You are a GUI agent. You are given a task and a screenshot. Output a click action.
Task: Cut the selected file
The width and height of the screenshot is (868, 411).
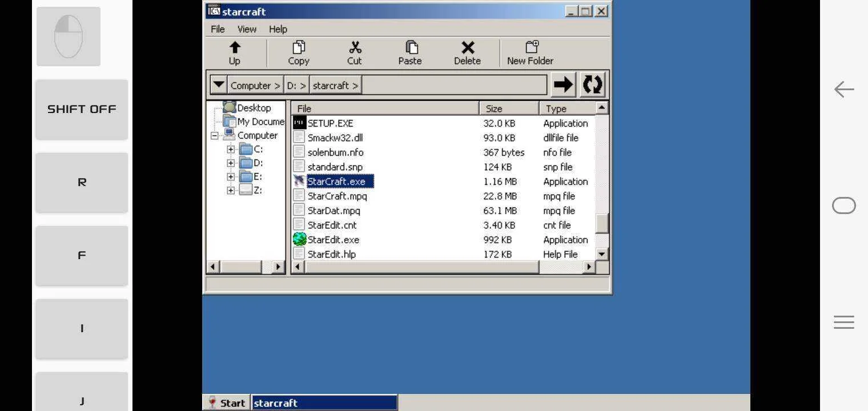coord(355,53)
